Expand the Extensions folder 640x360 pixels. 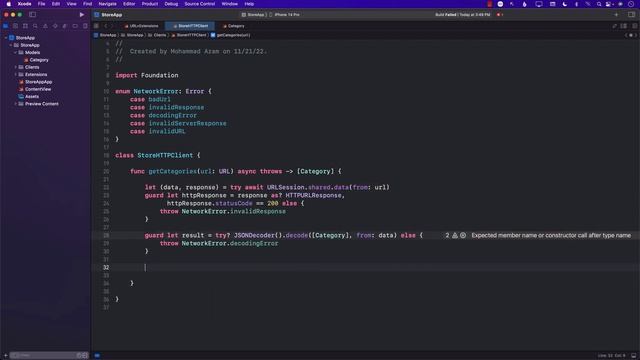coord(16,74)
